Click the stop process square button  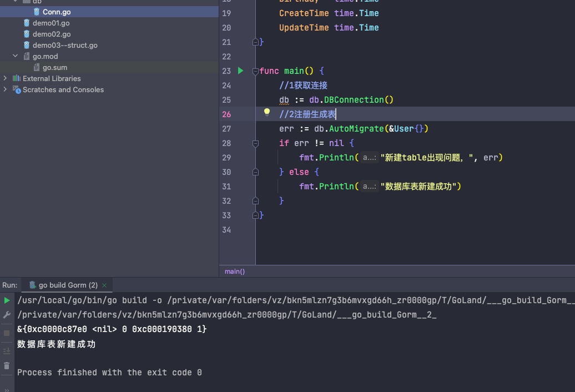(7, 333)
